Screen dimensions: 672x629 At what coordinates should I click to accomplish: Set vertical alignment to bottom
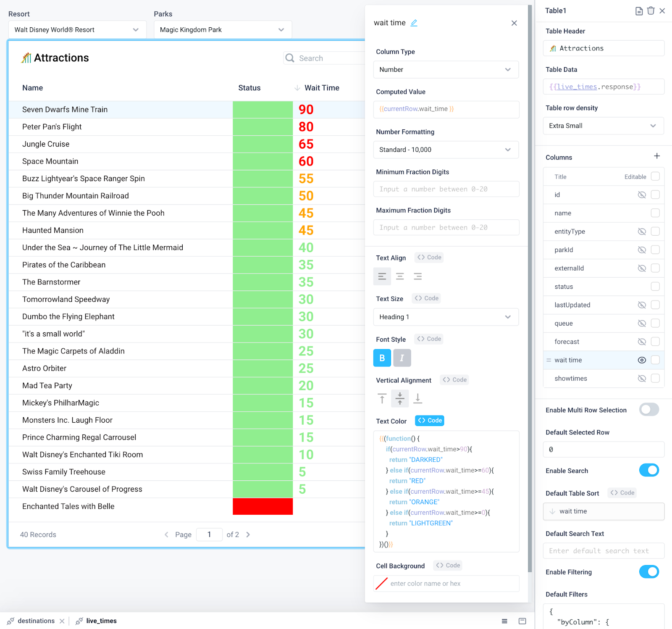coord(417,398)
